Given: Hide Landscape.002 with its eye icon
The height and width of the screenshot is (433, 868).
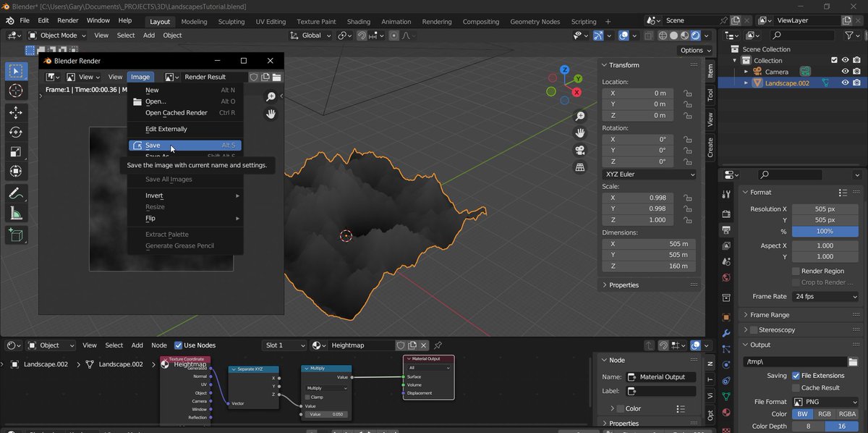Looking at the screenshot, I should pyautogui.click(x=845, y=83).
